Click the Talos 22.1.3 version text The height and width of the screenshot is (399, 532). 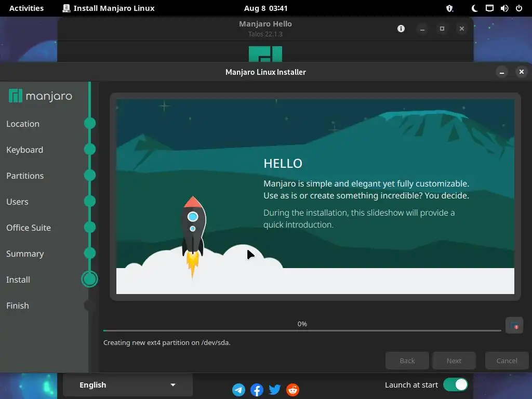point(265,34)
